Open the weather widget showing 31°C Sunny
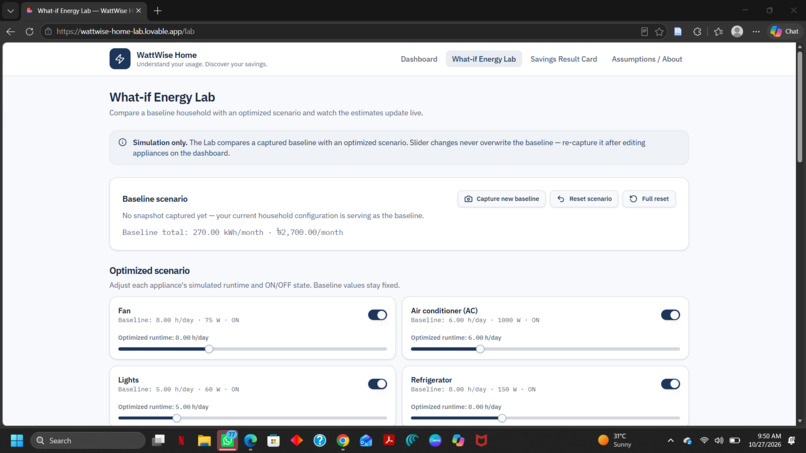 click(x=615, y=441)
